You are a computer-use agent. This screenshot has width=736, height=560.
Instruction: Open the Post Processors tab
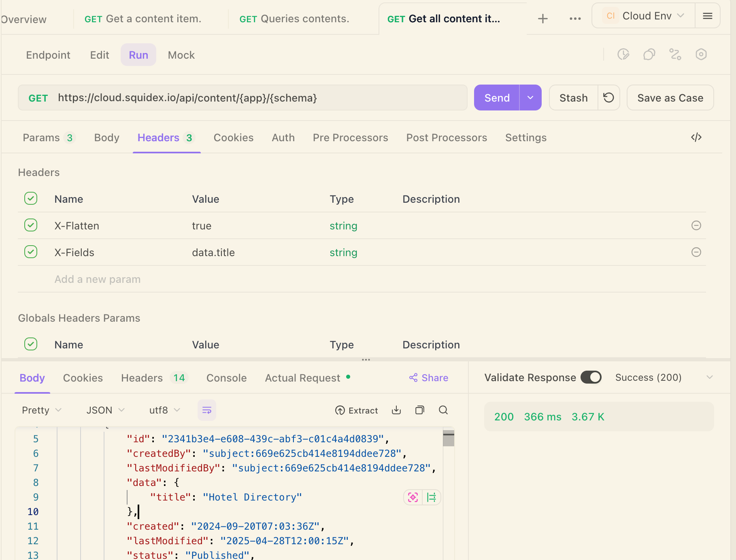coord(447,138)
